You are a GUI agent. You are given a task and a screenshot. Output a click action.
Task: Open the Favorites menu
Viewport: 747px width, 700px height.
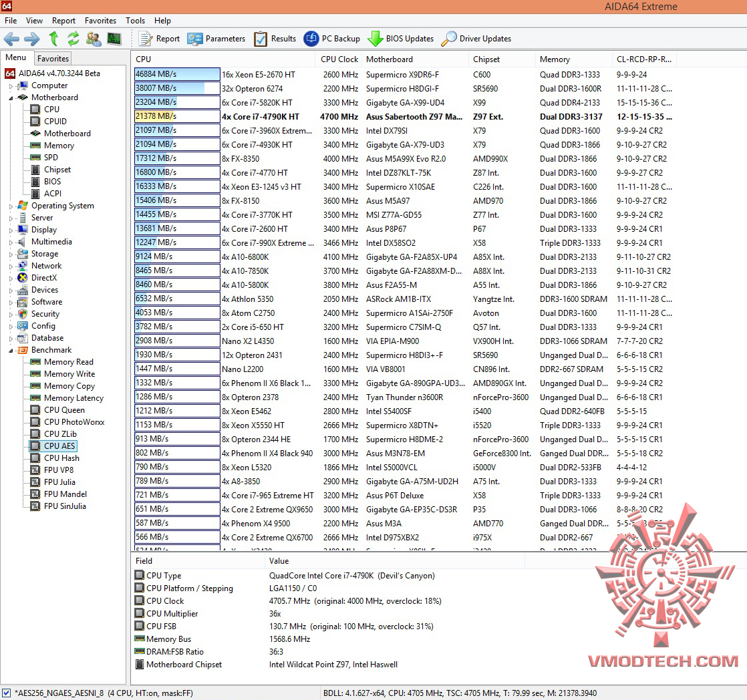[100, 21]
